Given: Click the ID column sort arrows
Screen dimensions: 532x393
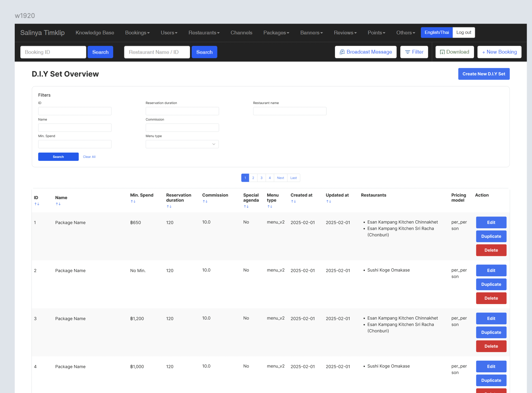Looking at the screenshot, I should 37,204.
